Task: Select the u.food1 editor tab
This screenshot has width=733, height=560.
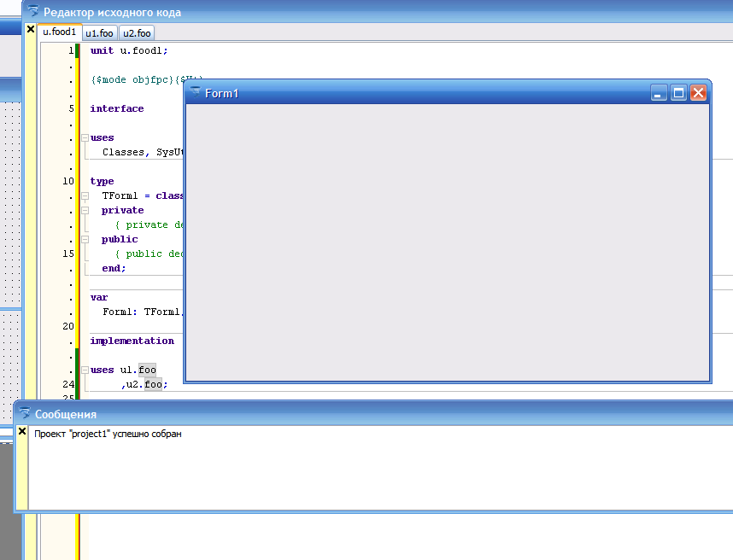Action: pyautogui.click(x=59, y=32)
